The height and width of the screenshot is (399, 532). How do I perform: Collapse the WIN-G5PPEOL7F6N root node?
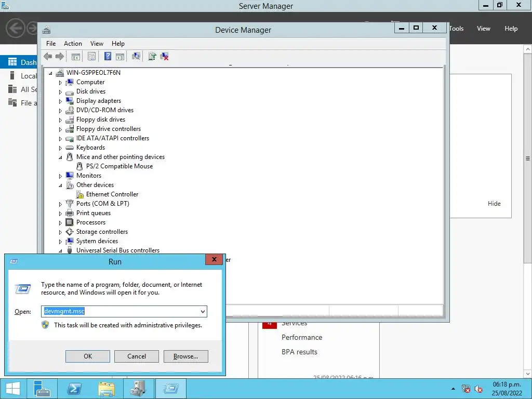[x=50, y=73]
